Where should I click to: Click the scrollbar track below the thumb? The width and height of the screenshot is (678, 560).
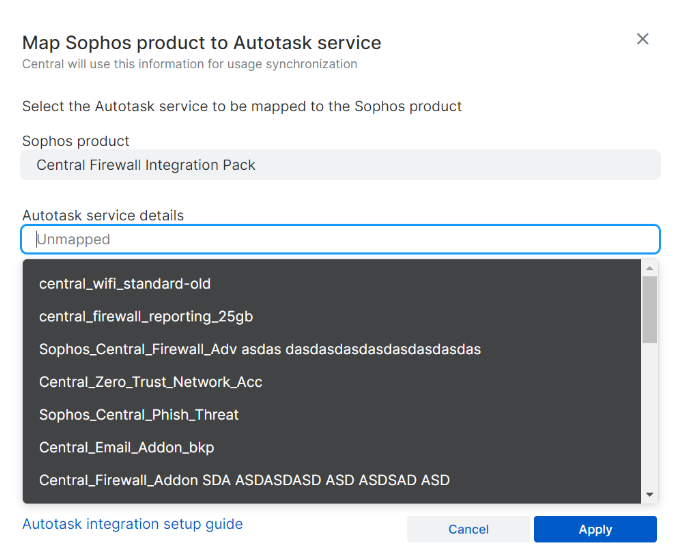click(x=650, y=420)
